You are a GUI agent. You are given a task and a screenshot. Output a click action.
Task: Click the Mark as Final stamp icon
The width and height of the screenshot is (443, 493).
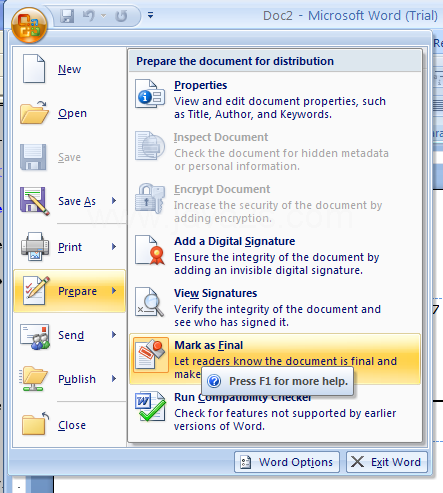[x=151, y=354]
